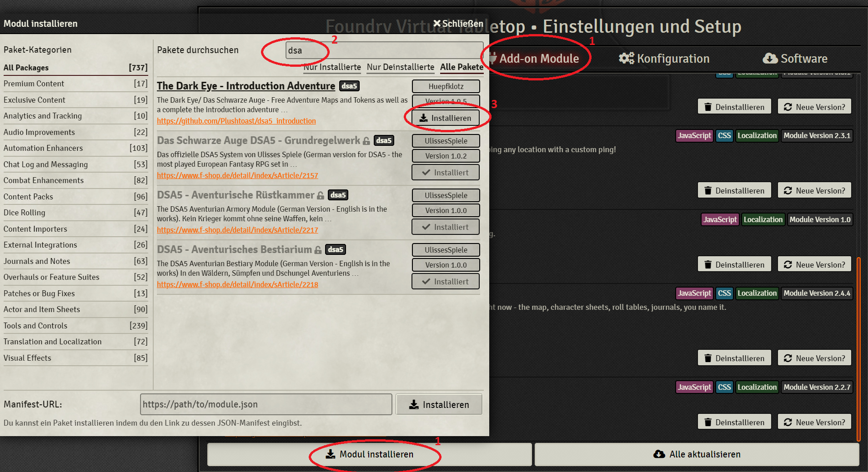Open the Alle Pakete tab
This screenshot has height=472, width=868.
point(462,67)
